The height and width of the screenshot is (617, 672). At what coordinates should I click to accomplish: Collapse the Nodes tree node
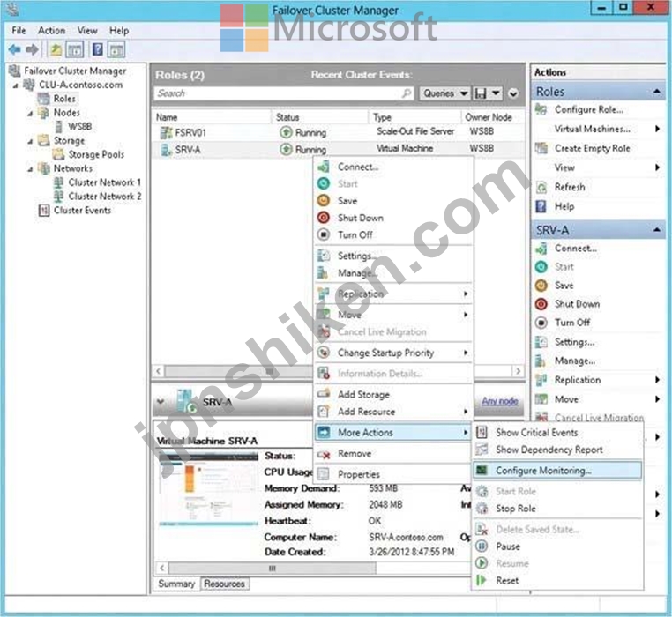point(30,114)
